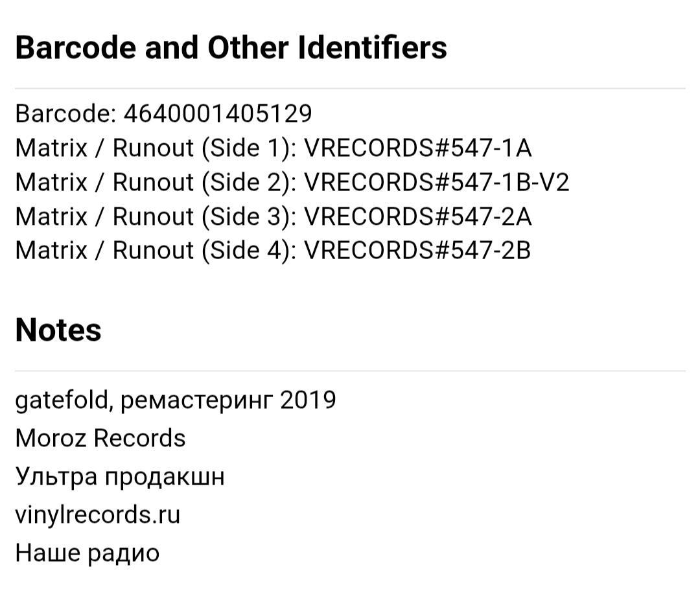
Task: Click Matrix / Runout (Side 2) label
Action: click(x=156, y=183)
